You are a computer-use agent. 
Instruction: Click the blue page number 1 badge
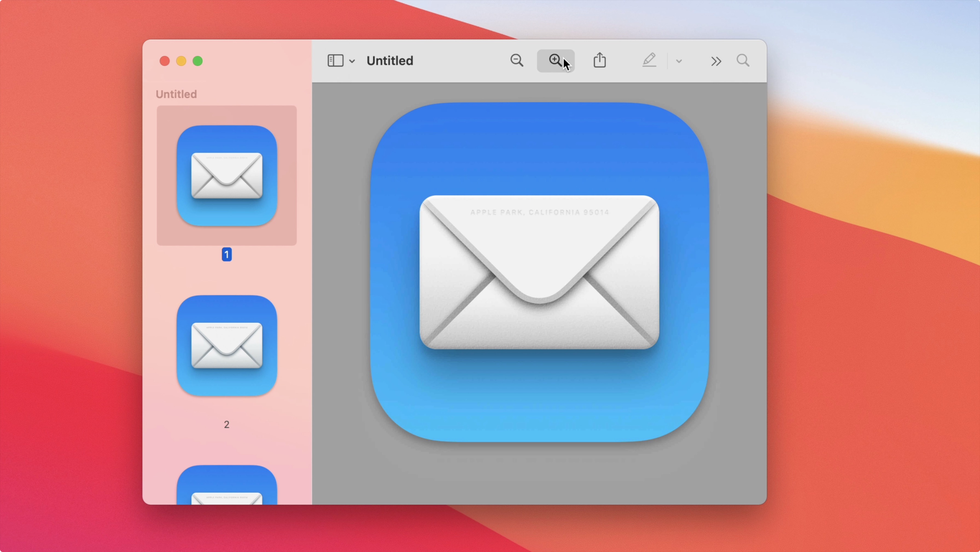pos(227,254)
